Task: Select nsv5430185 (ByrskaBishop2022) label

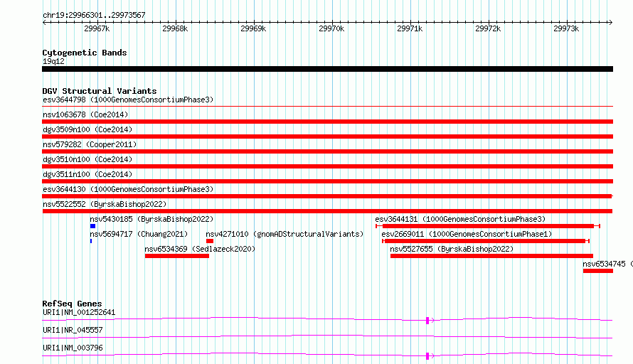Action: (x=151, y=219)
